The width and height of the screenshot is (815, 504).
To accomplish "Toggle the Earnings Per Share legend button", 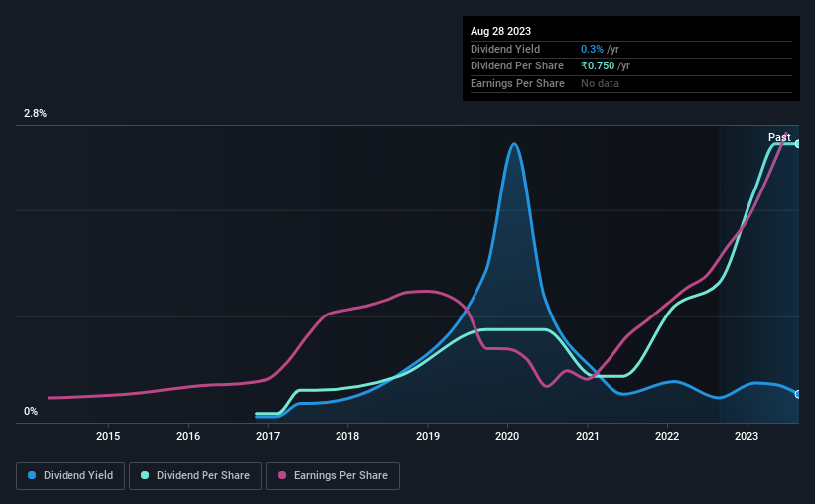I will [333, 476].
